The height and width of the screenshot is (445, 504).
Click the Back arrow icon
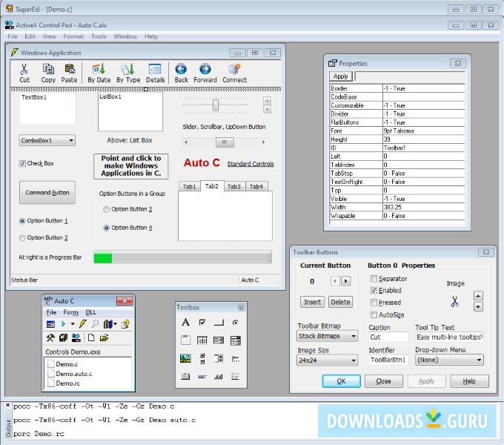click(181, 69)
